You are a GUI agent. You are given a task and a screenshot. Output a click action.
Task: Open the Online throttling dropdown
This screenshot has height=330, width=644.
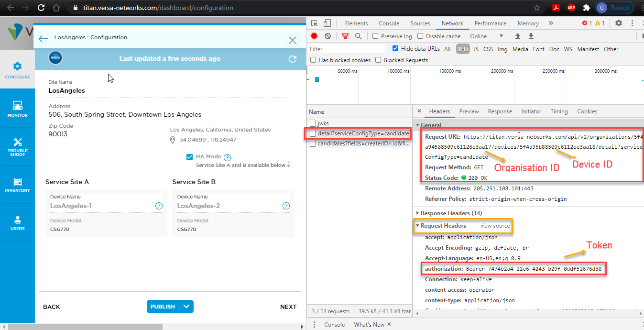click(x=486, y=36)
